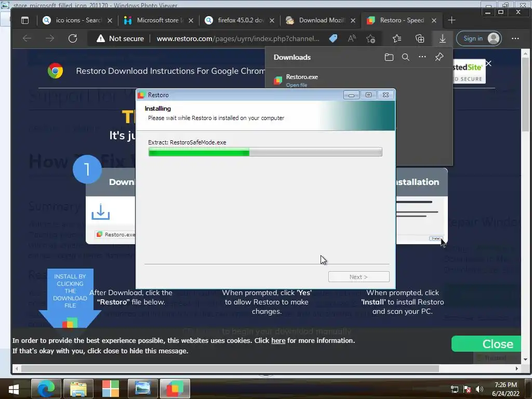Add this page to favorites
Image resolution: width=532 pixels, height=399 pixels.
370,38
